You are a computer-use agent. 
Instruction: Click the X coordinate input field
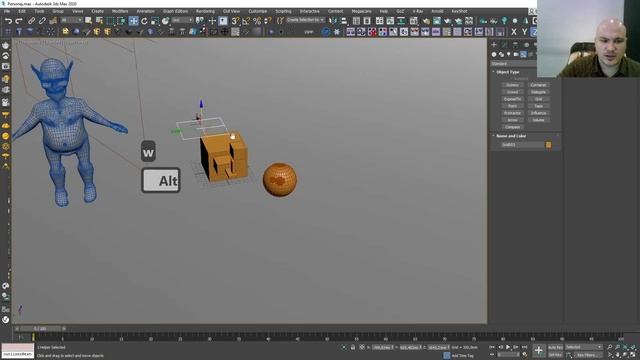(382, 347)
